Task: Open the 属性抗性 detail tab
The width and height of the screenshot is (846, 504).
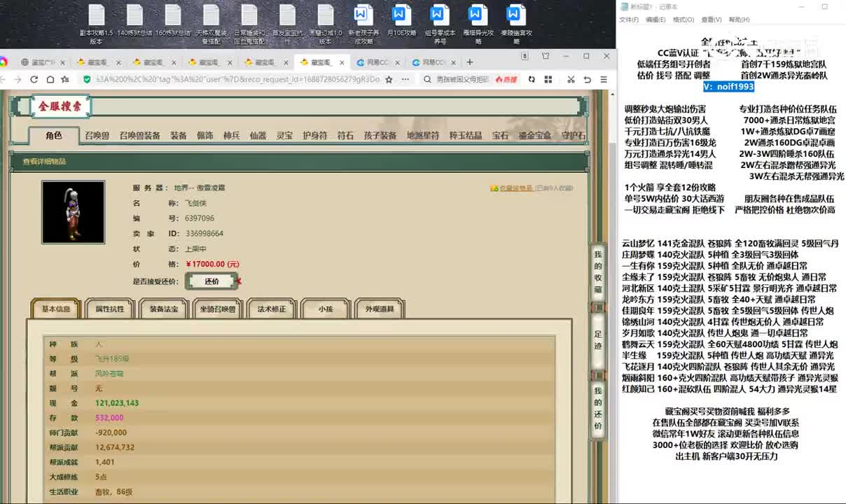Action: (110, 309)
